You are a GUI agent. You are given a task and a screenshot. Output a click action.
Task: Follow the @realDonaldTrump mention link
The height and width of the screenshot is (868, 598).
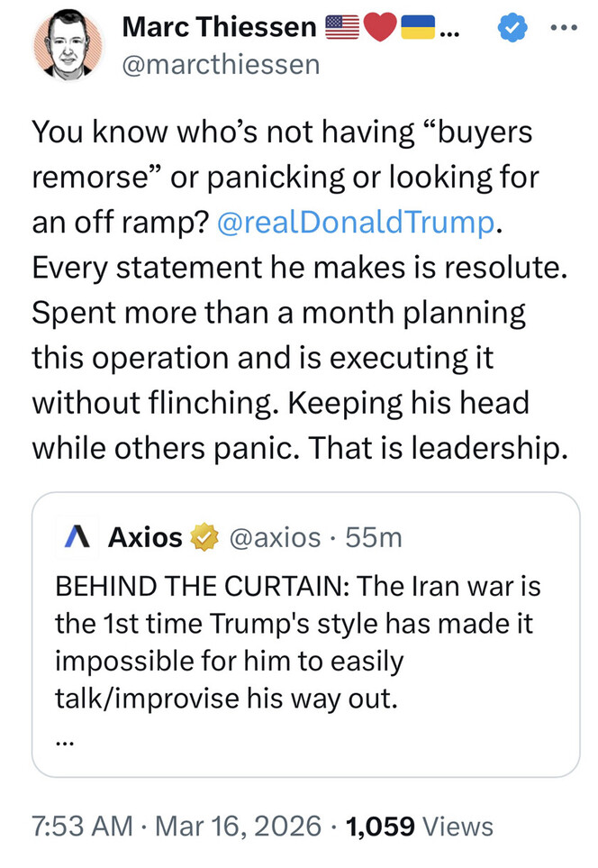click(x=356, y=222)
